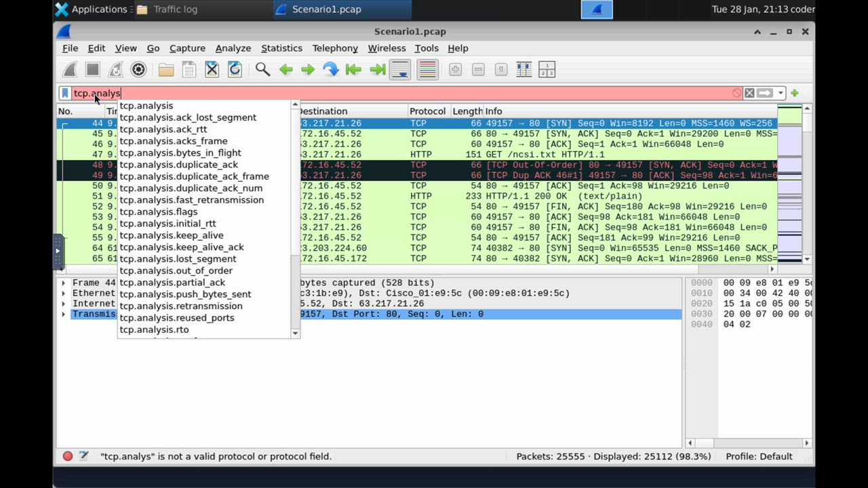Viewport: 868px width, 488px height.
Task: Expand the Ethernet details row
Action: (x=63, y=293)
